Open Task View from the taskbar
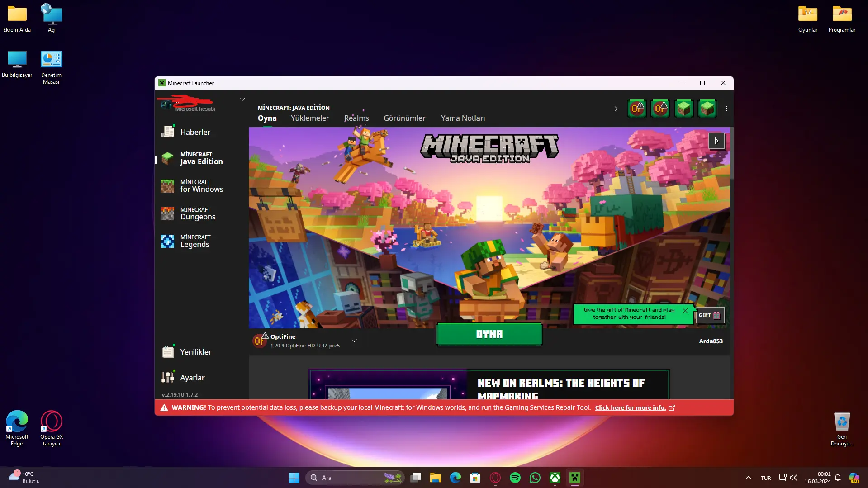 416,478
